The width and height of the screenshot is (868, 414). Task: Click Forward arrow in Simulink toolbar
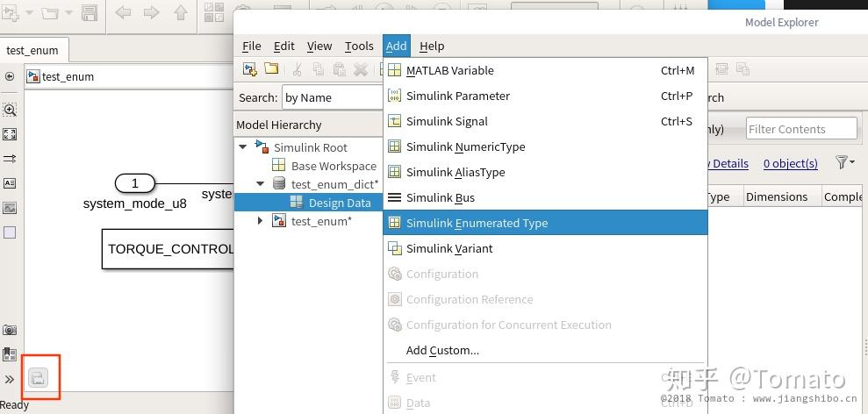(x=152, y=12)
